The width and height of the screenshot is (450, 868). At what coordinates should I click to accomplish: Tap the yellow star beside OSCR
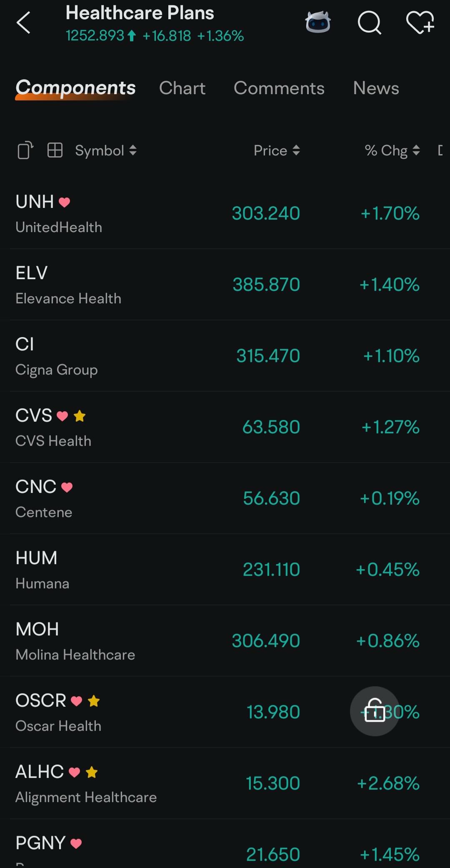[94, 701]
